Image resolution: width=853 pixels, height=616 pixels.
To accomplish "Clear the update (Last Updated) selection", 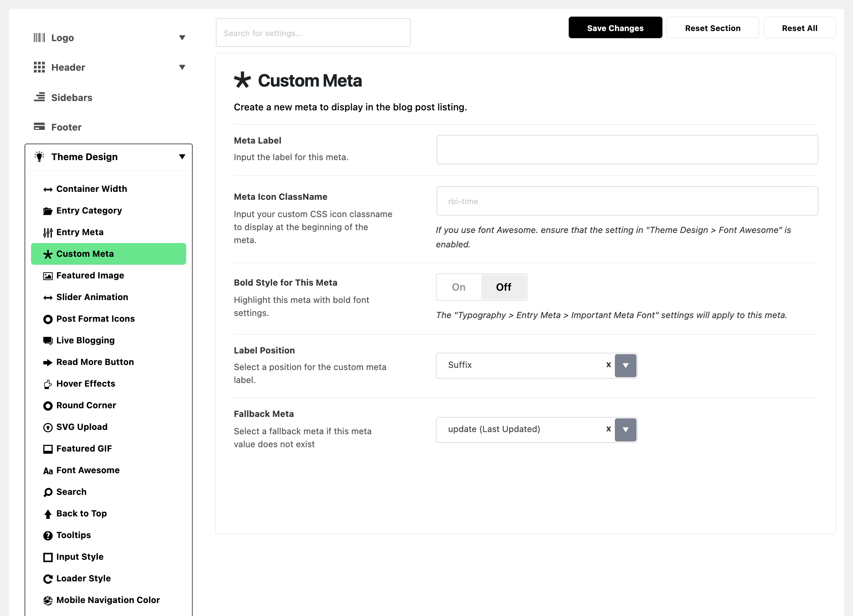I will coord(608,429).
